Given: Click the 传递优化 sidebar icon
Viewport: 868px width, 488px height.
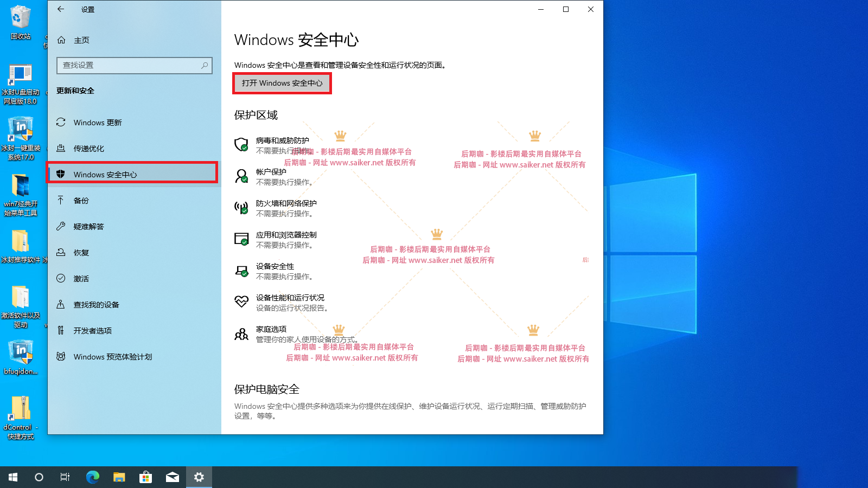Looking at the screenshot, I should pyautogui.click(x=61, y=149).
